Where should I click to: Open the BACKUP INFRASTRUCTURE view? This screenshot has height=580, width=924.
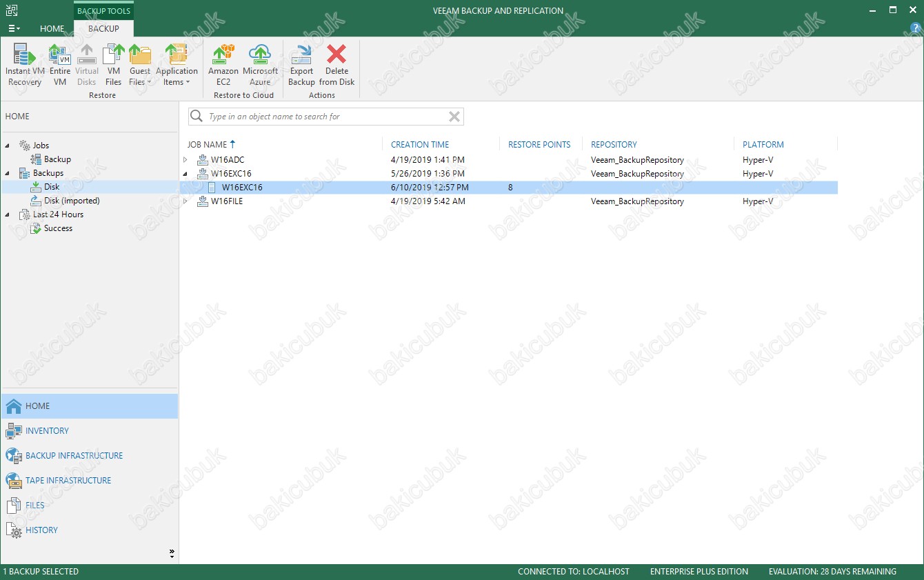tap(90, 456)
